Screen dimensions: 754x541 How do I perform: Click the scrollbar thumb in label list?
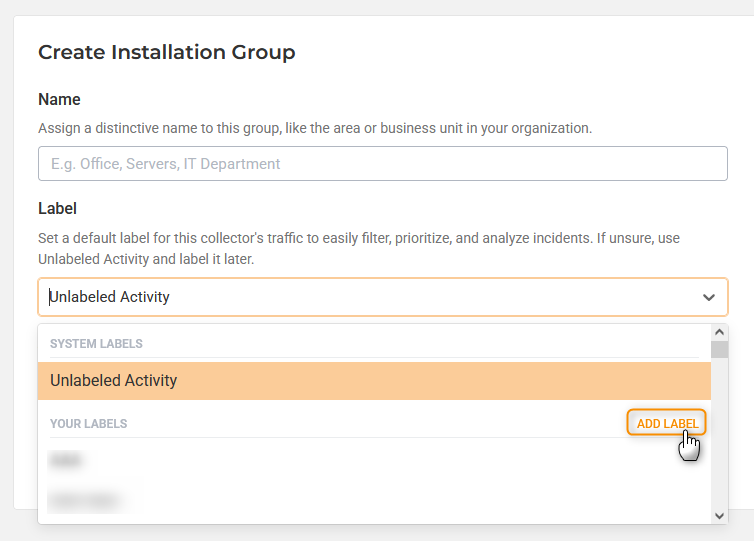719,349
